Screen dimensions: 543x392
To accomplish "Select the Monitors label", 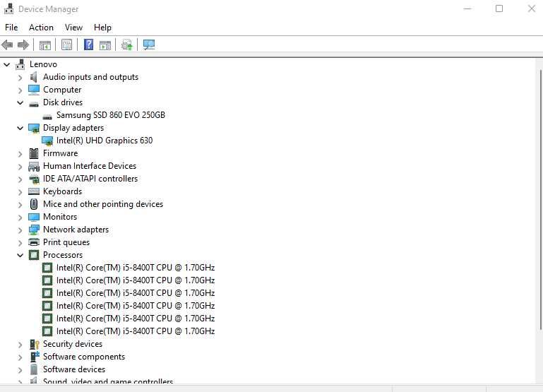I will click(x=60, y=217).
